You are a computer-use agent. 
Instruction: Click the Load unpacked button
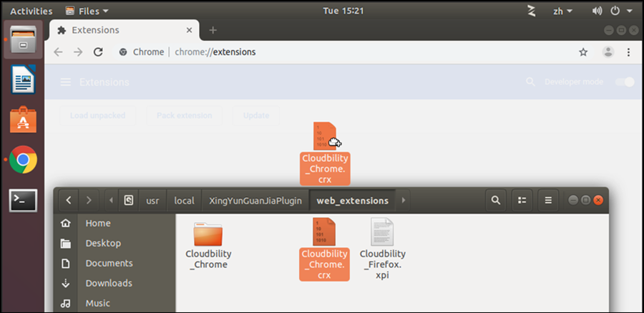click(98, 115)
